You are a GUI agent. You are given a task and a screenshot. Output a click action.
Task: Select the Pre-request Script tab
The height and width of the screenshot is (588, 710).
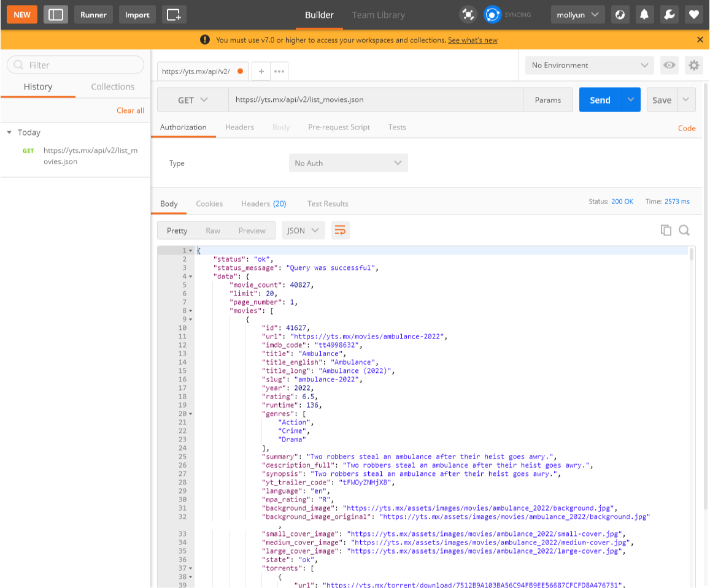tap(339, 127)
